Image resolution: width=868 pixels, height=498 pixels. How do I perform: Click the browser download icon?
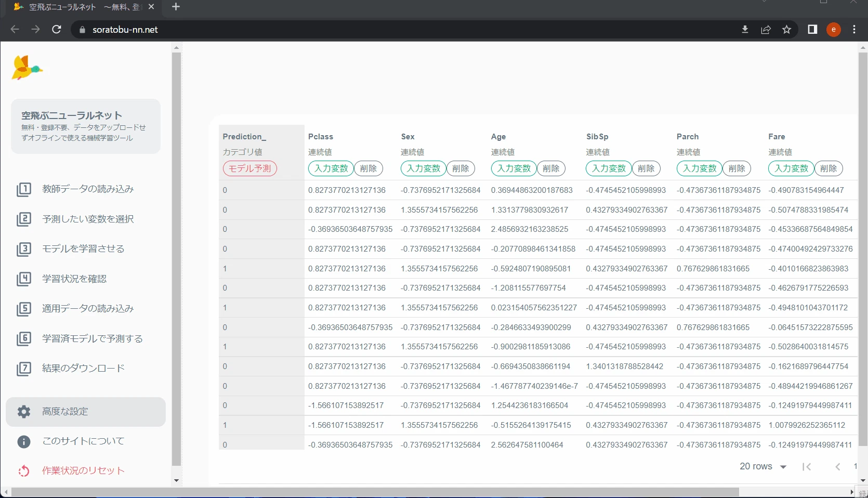click(x=745, y=30)
